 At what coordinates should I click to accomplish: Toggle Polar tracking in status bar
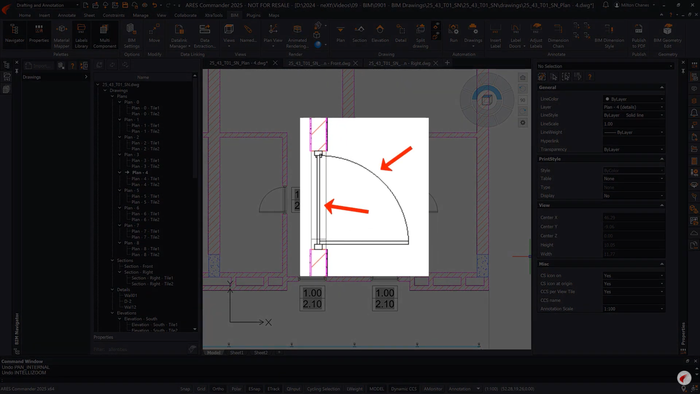click(x=236, y=389)
